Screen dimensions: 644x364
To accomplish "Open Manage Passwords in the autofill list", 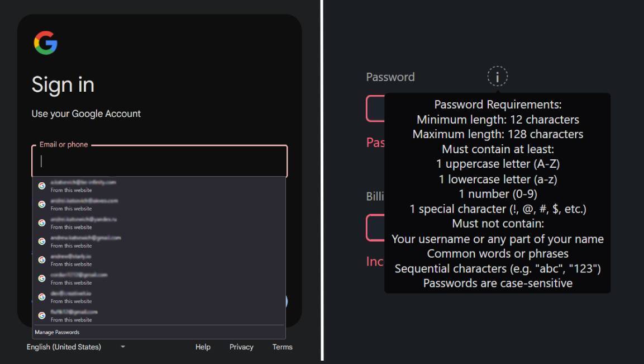I will click(x=57, y=332).
